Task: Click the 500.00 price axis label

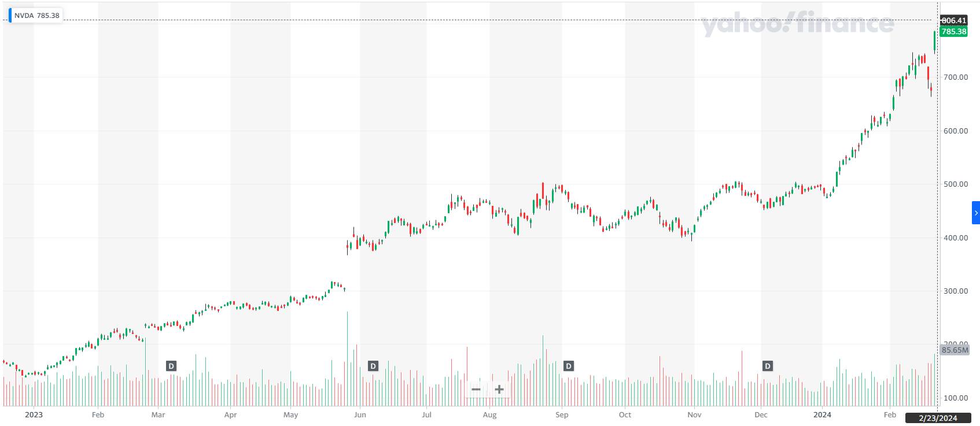Action: [955, 184]
